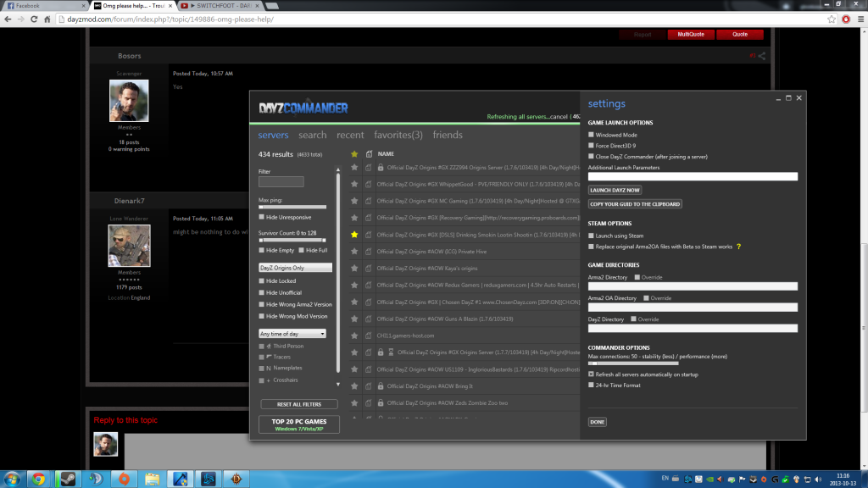Click the share icon on Bosors' post
Viewport: 868px width, 488px height.
click(x=762, y=57)
